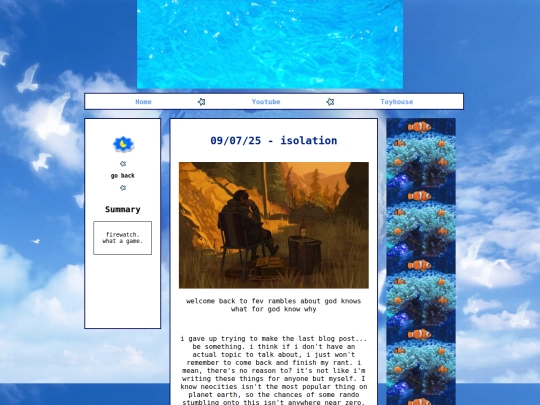Click the star icon between Youtube and Toyhouse
The image size is (540, 405).
point(330,102)
